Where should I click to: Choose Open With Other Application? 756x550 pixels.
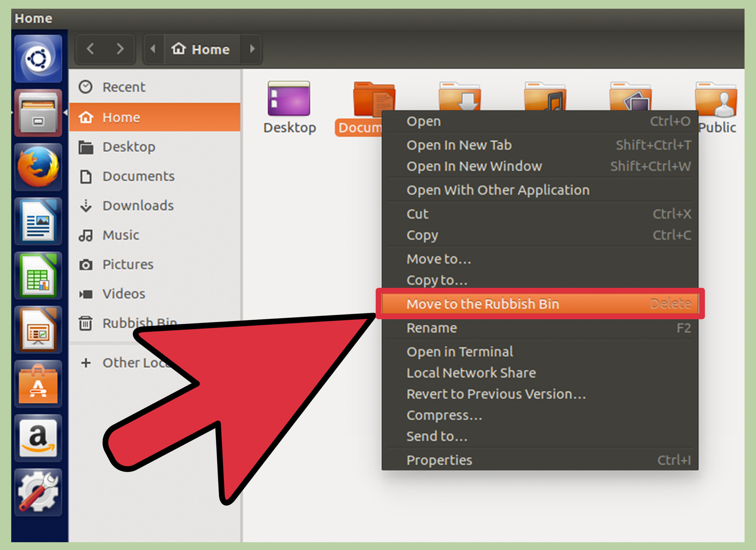click(x=540, y=190)
